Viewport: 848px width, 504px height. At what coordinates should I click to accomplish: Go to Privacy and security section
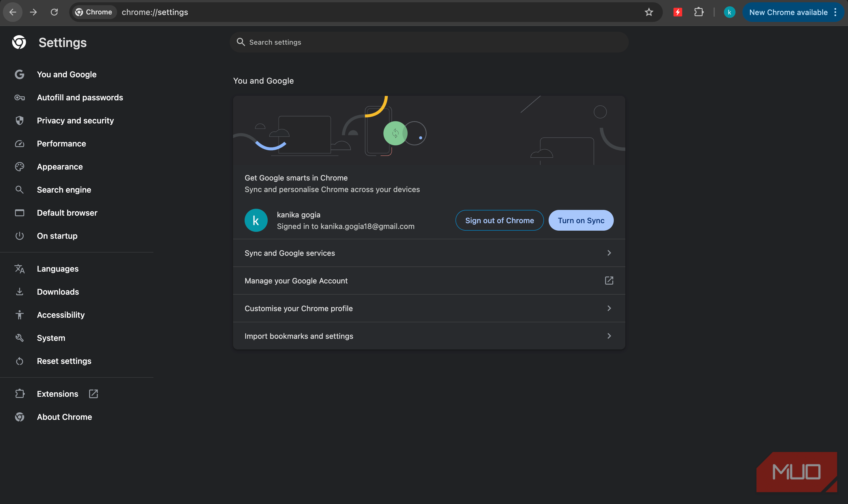coord(75,121)
